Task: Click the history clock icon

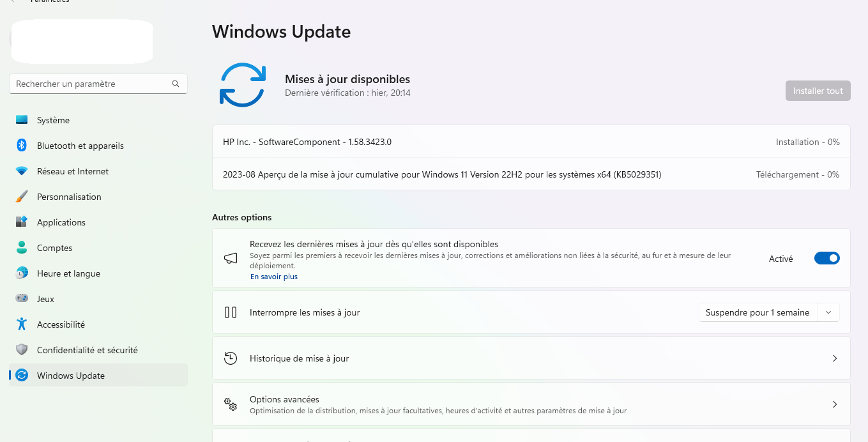Action: (x=231, y=358)
